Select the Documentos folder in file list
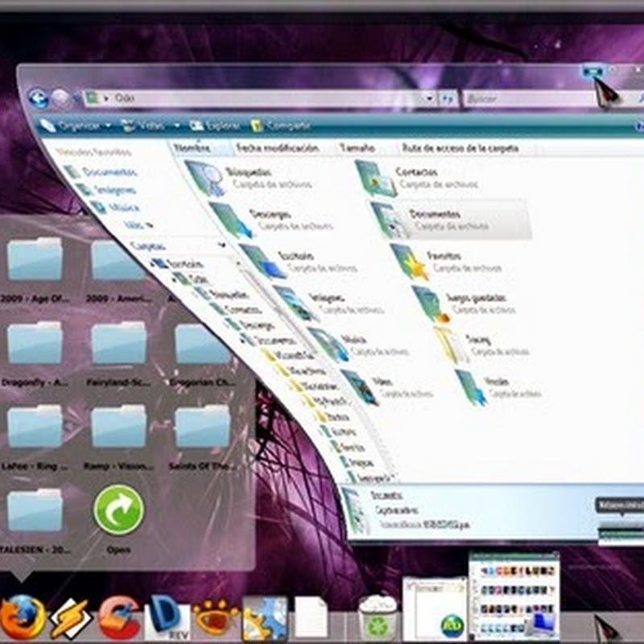644x644 pixels. tap(450, 220)
